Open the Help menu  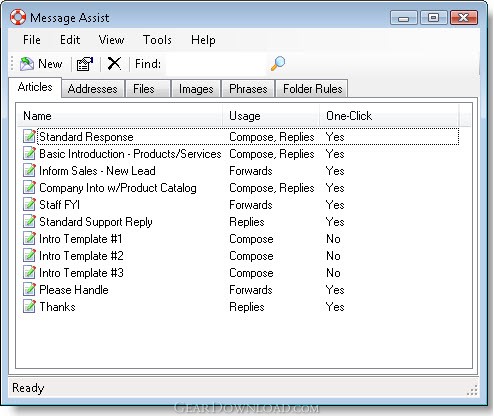(203, 40)
